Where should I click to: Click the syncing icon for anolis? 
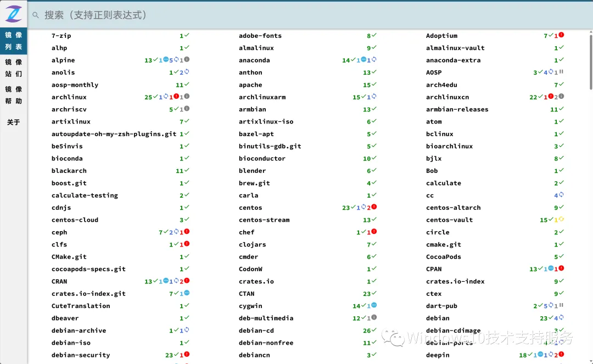pos(187,71)
